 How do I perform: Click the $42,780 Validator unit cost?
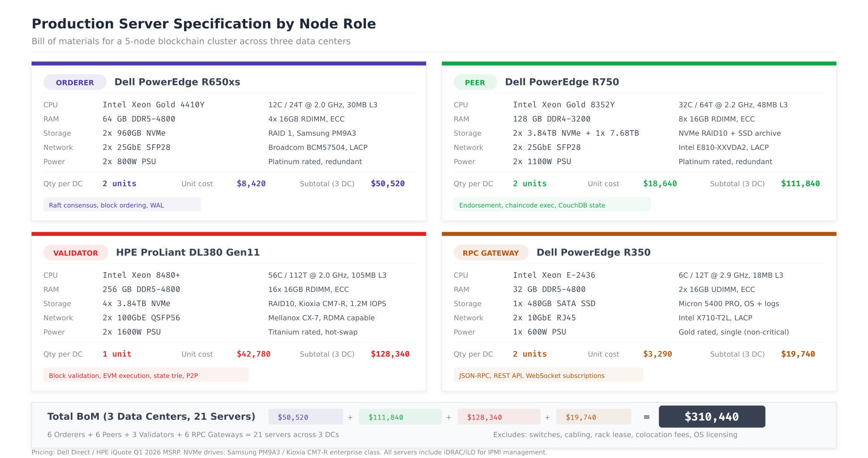[x=254, y=354]
